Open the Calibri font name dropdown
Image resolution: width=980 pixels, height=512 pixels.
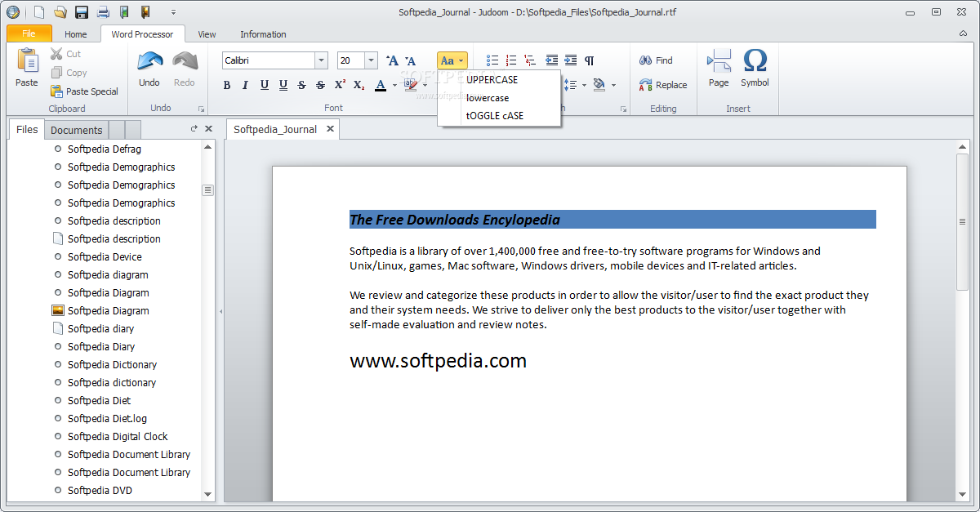click(322, 60)
